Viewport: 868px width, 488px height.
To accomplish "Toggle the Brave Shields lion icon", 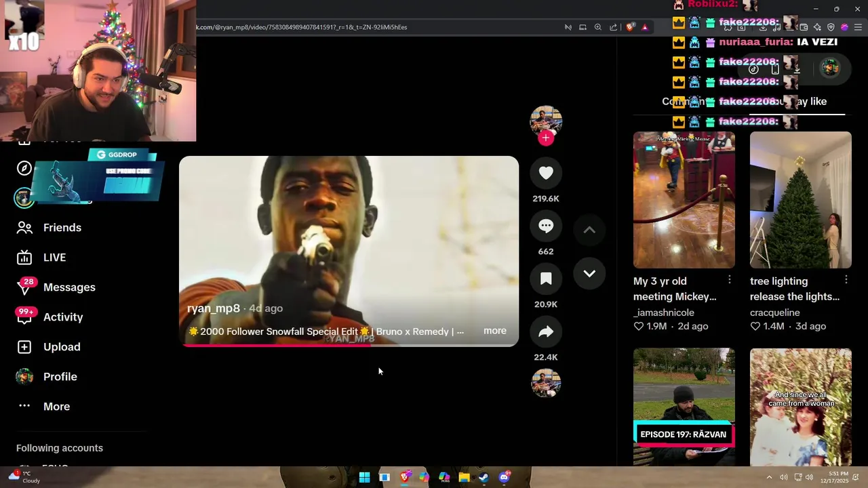I will (631, 27).
